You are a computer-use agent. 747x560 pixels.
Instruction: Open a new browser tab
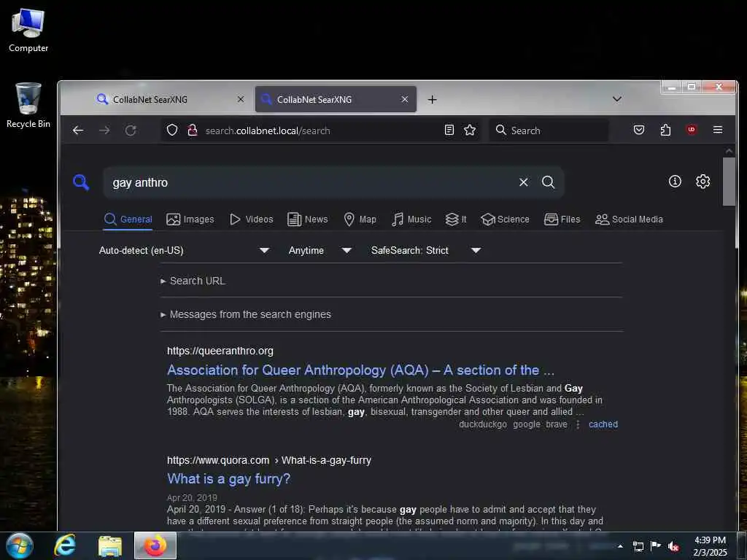(432, 99)
